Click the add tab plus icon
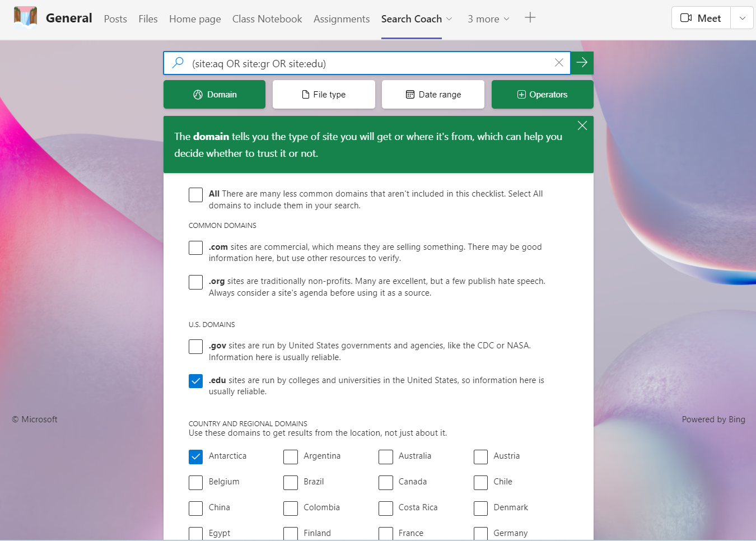Viewport: 756px width, 541px height. 530,18
